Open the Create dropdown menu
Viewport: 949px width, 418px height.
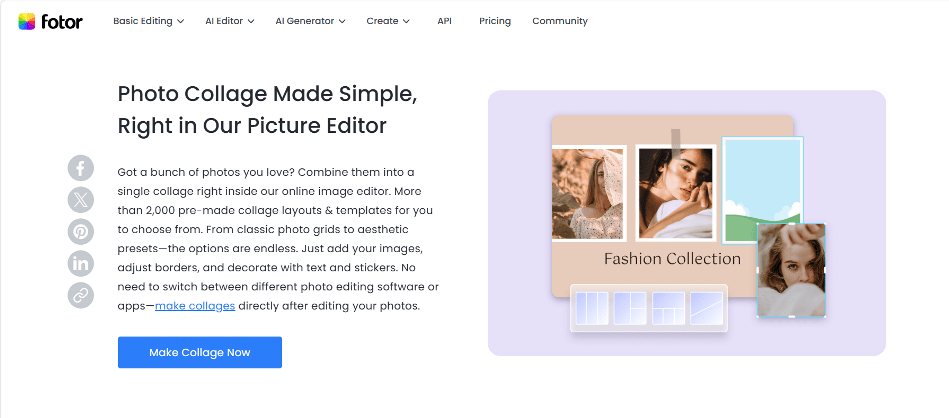tap(388, 21)
